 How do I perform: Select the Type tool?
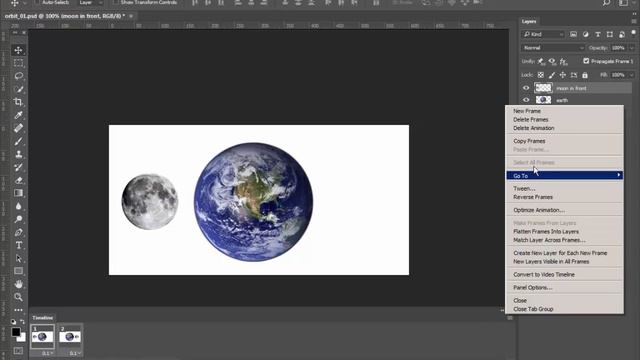[18, 245]
